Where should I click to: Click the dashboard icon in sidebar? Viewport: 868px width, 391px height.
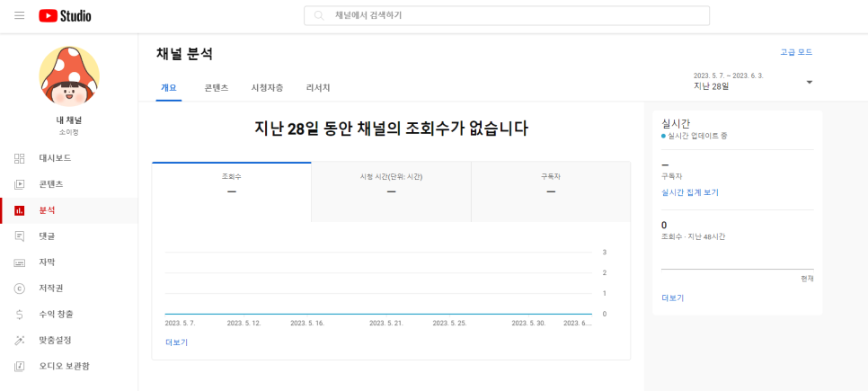tap(19, 158)
